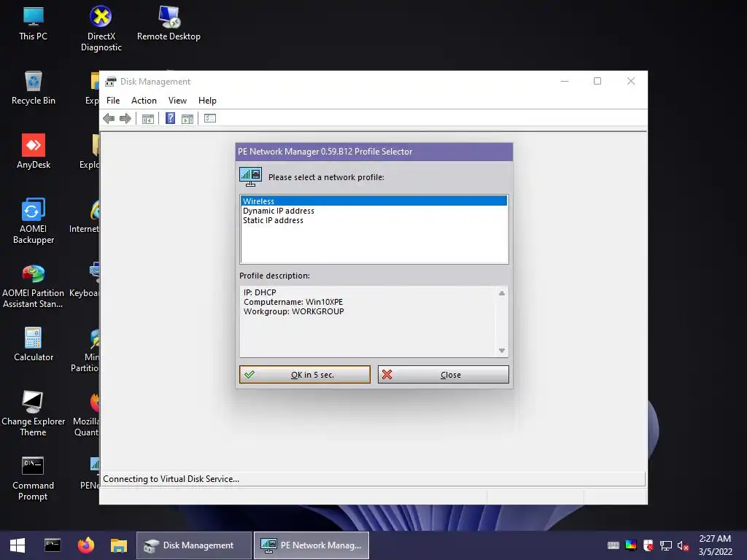
Task: Minimize the Disk Management window
Action: (565, 82)
